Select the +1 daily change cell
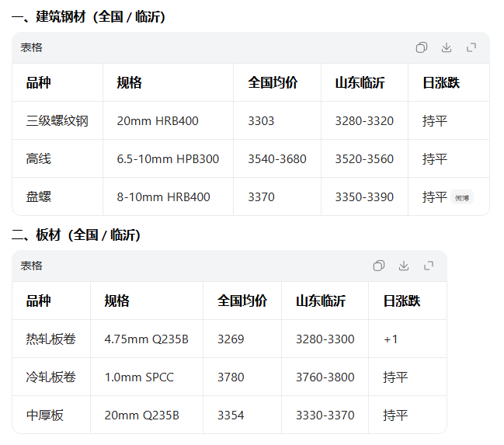Image resolution: width=504 pixels, height=445 pixels. pos(391,339)
